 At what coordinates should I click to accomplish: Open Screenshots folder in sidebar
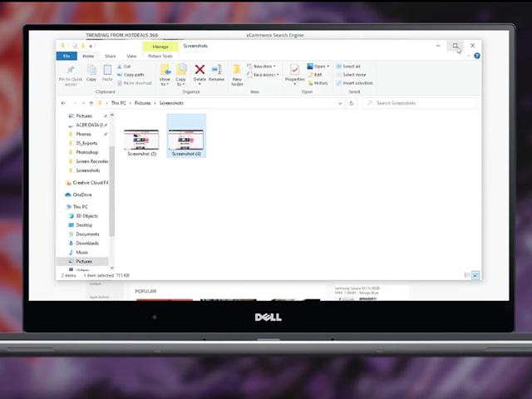pos(88,170)
